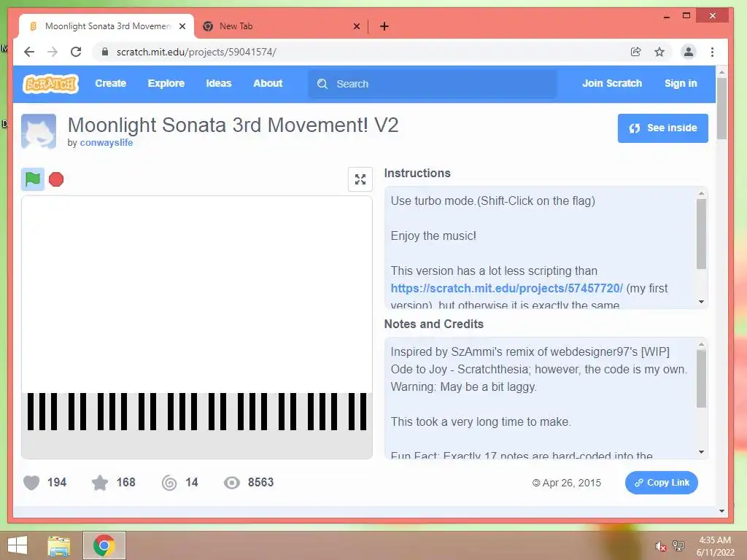Click the muted volume tray icon
747x560 pixels.
coord(660,546)
